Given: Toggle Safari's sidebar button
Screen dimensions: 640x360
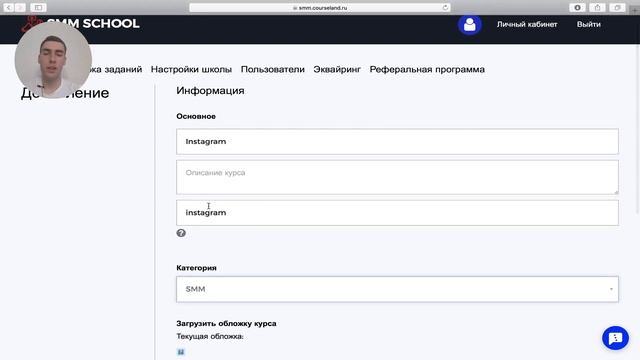Looking at the screenshot, I should click(38, 8).
